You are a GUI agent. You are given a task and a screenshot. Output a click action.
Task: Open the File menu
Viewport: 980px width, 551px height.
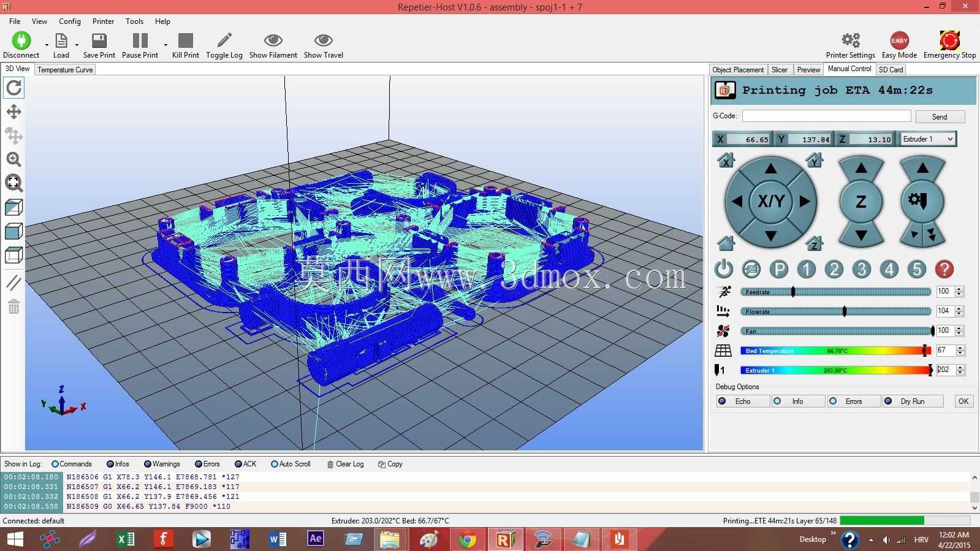[15, 21]
